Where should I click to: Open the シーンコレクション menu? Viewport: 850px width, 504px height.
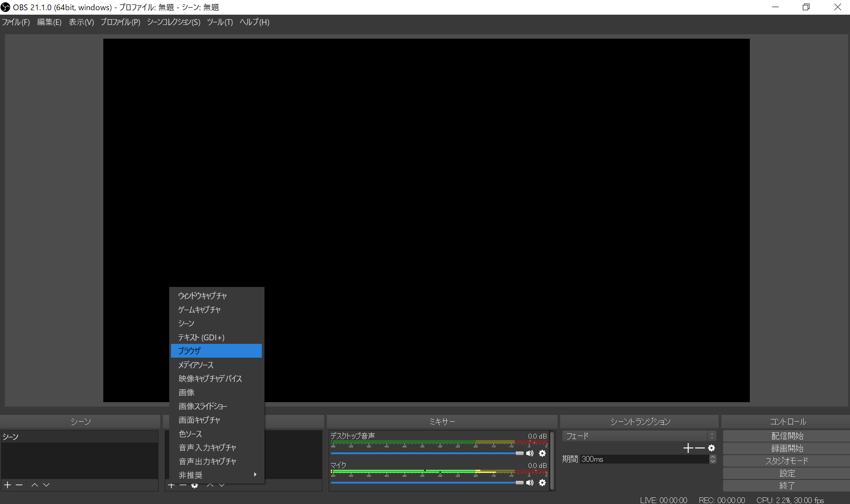[174, 22]
